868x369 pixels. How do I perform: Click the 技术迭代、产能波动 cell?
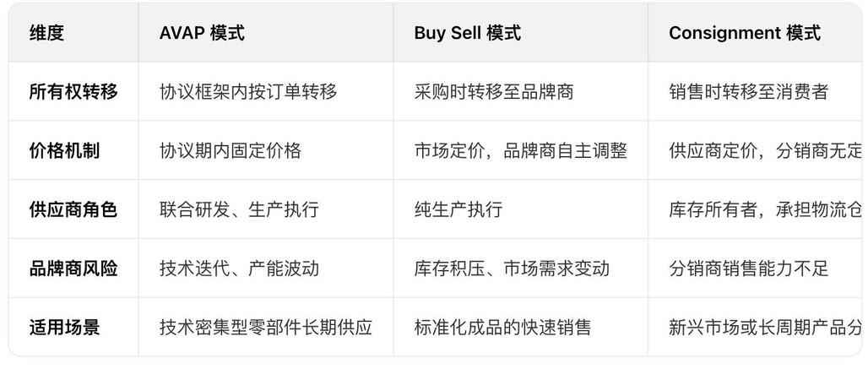(x=239, y=269)
